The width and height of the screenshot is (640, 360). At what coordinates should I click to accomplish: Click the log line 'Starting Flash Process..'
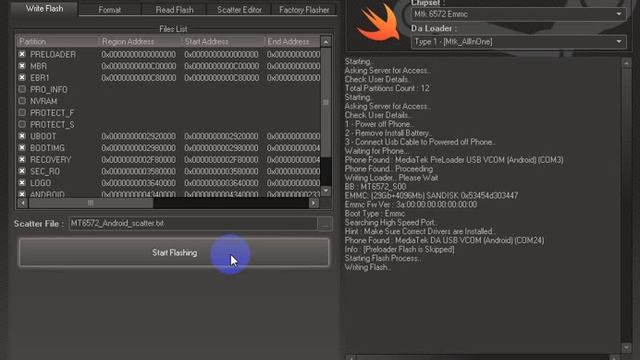[383, 258]
